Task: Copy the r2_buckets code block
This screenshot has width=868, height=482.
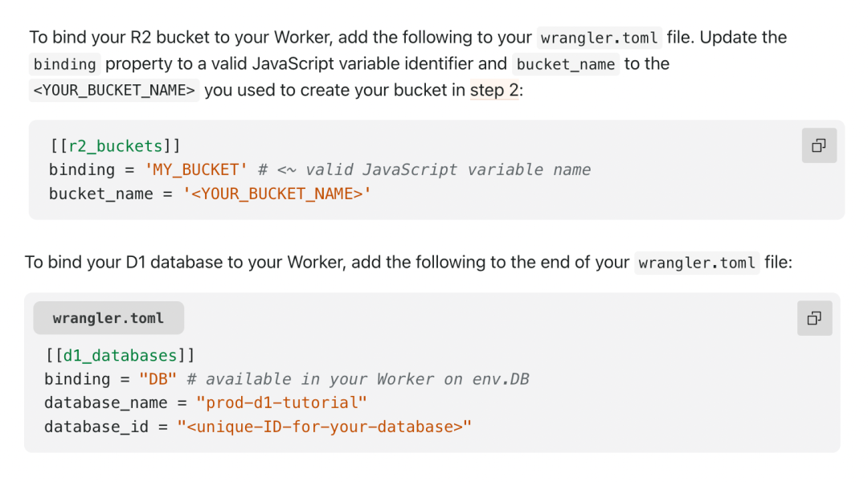Action: click(x=819, y=146)
